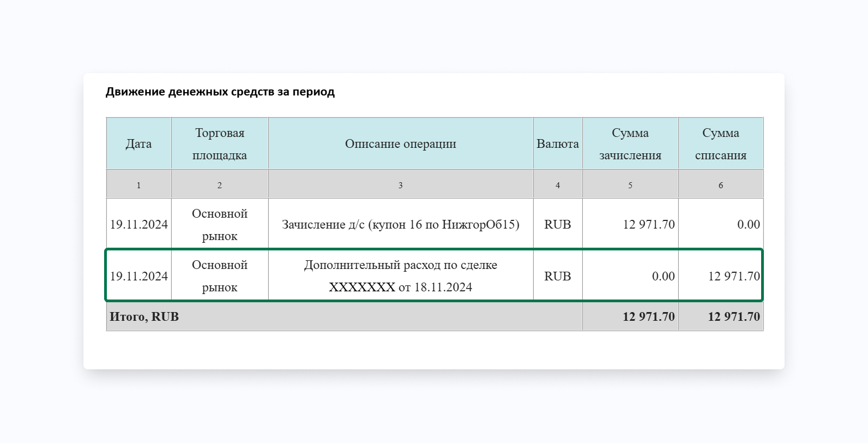Click the 'Итого, RUB' total label

[x=144, y=316]
